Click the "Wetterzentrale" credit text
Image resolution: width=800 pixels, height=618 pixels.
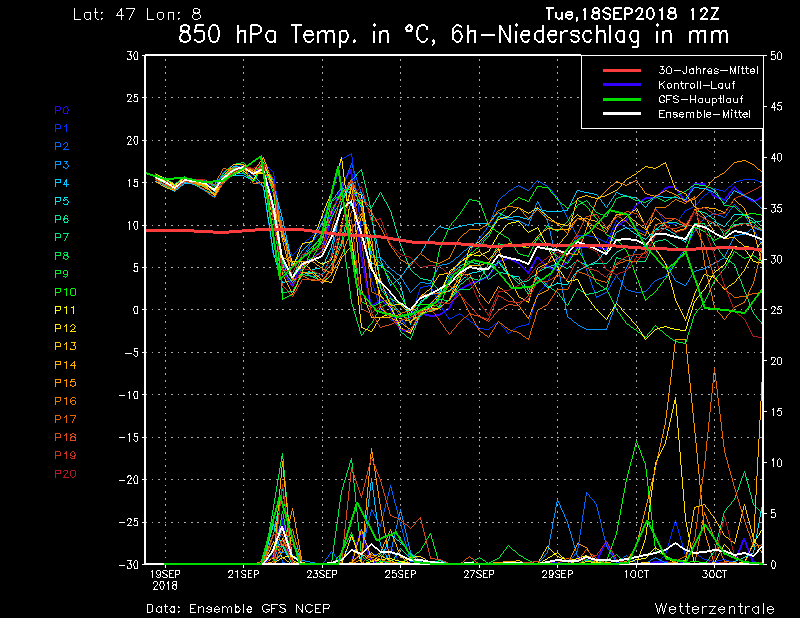point(714,608)
